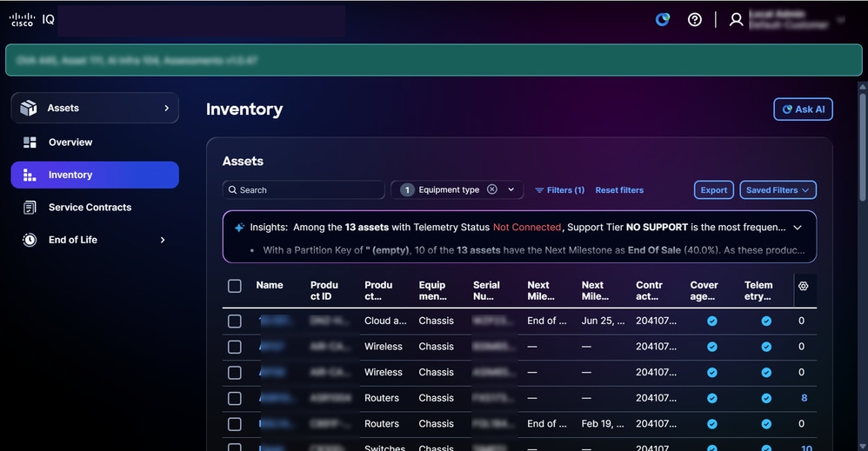Click the Cloud a... product type cell

[385, 321]
